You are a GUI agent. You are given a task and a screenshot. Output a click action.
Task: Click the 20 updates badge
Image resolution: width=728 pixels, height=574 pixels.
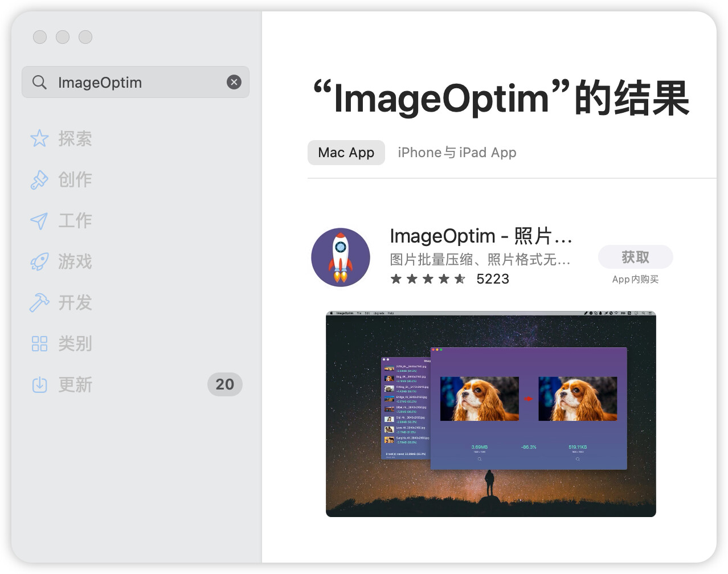click(x=225, y=384)
